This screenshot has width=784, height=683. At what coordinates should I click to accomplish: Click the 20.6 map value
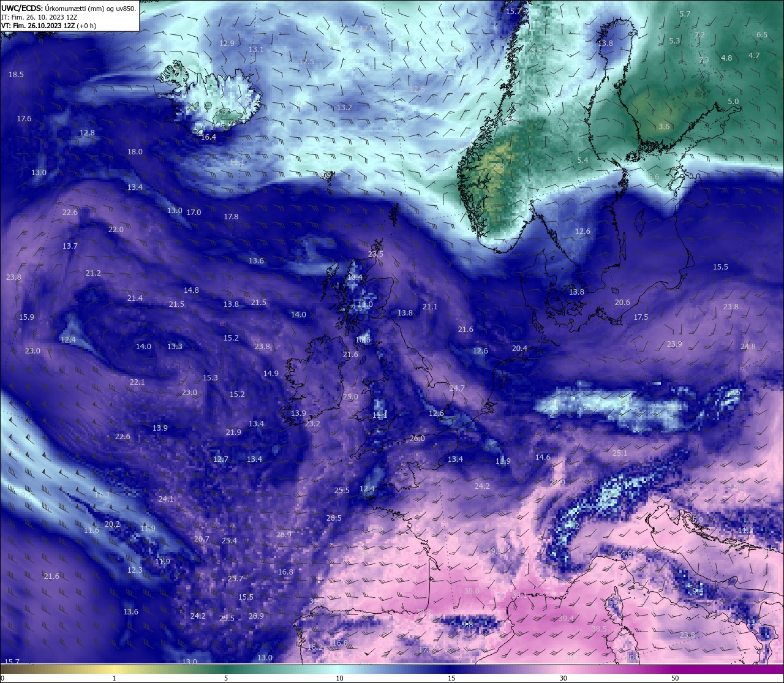[622, 303]
